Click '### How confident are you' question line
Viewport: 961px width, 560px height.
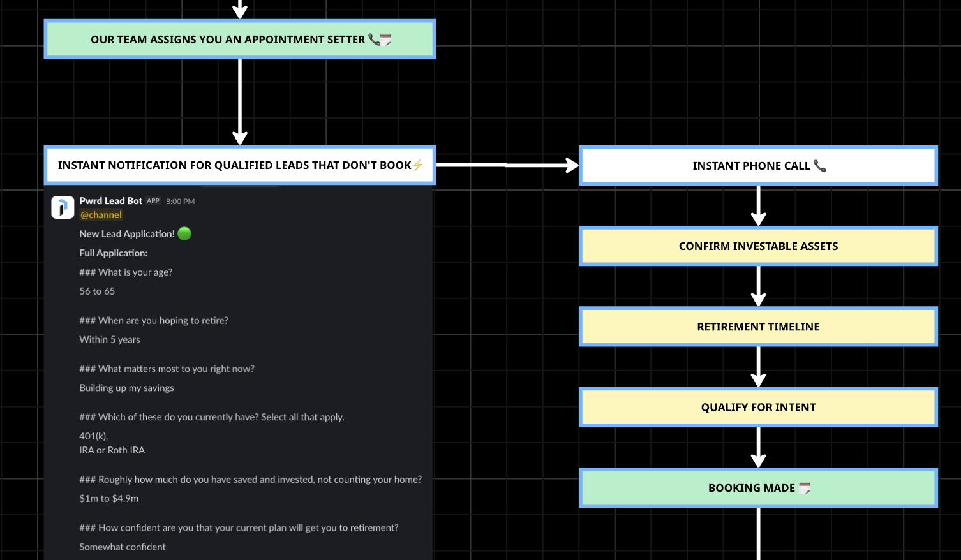point(239,528)
